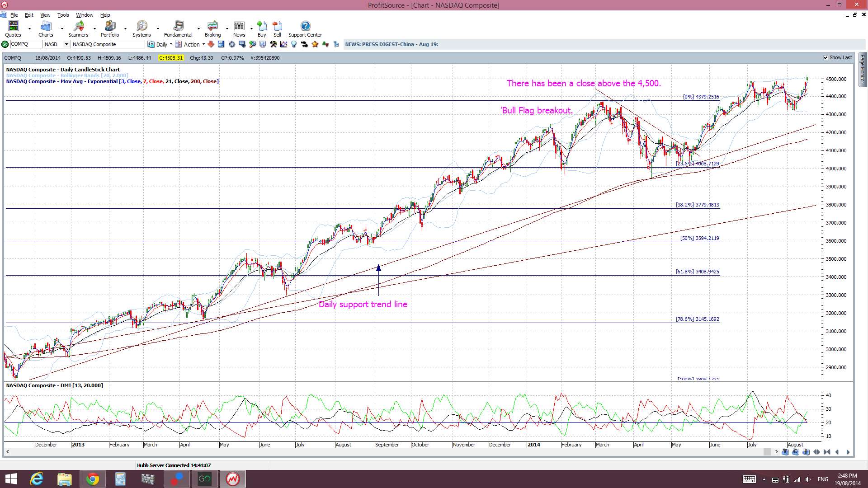Open the Tools menu

(x=63, y=15)
